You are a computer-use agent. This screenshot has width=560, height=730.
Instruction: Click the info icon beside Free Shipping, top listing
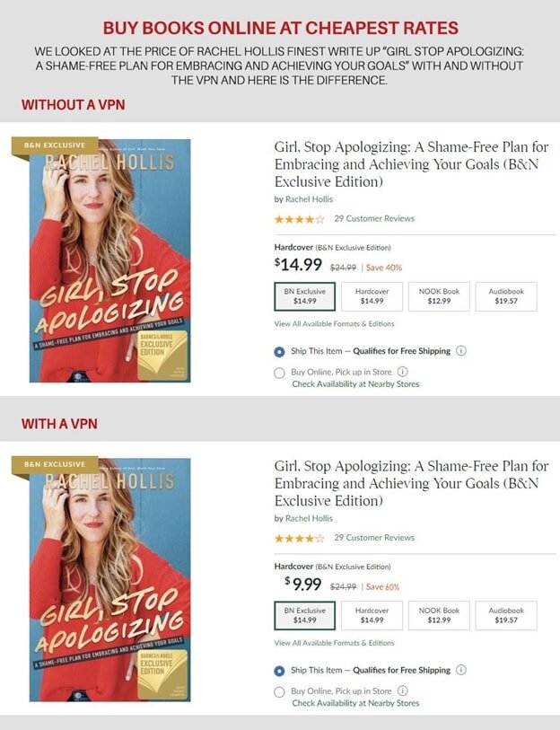[461, 351]
